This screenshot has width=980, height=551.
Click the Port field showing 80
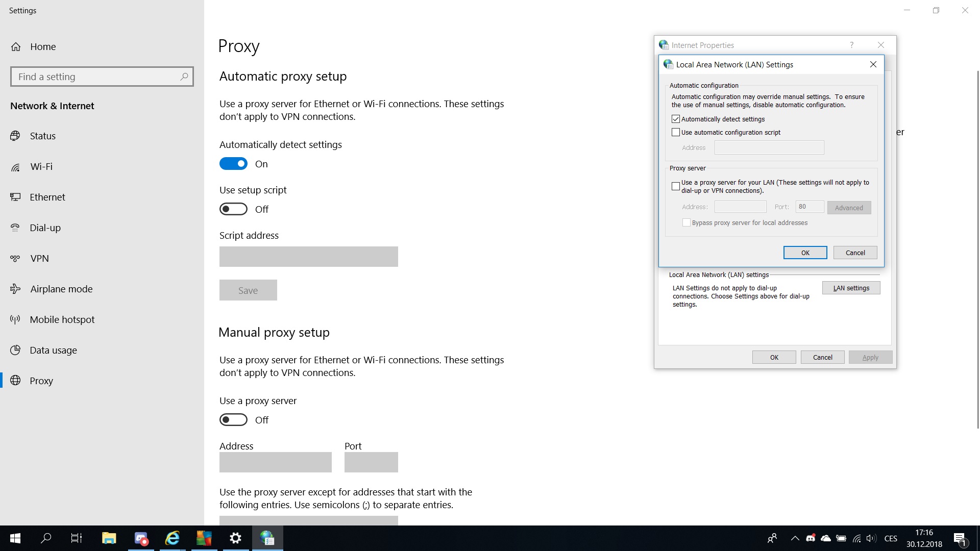[x=810, y=207]
